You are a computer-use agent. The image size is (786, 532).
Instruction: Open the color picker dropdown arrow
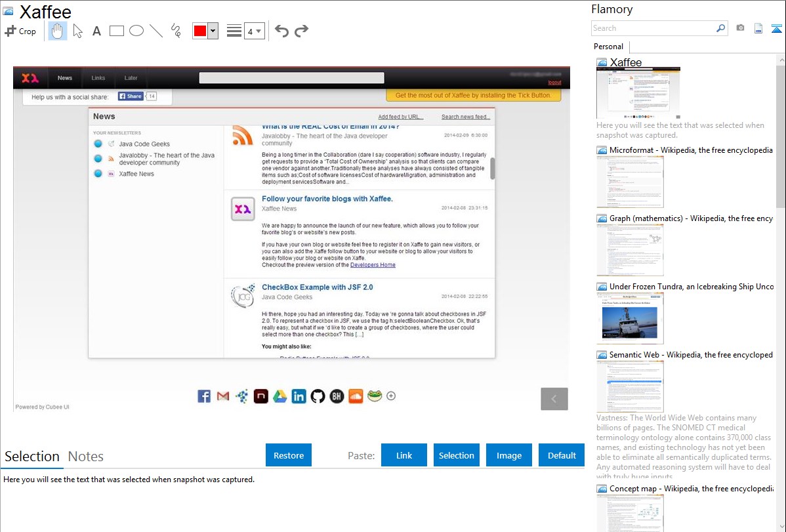[213, 31]
